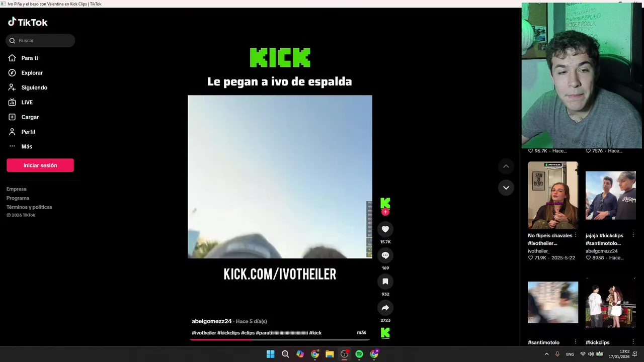This screenshot has width=644, height=362.
Task: Open the Cargar upload page
Action: coord(24,117)
